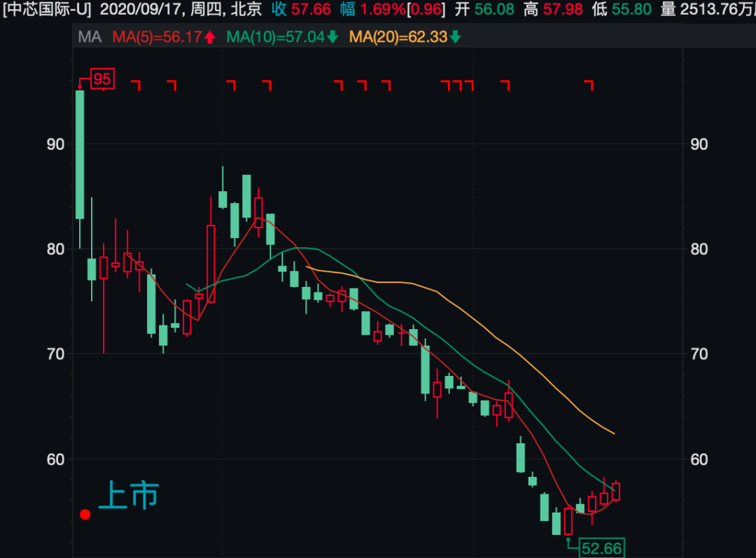Click the red up arrow beside MA(5)
The width and height of the screenshot is (756, 558).
pyautogui.click(x=210, y=37)
